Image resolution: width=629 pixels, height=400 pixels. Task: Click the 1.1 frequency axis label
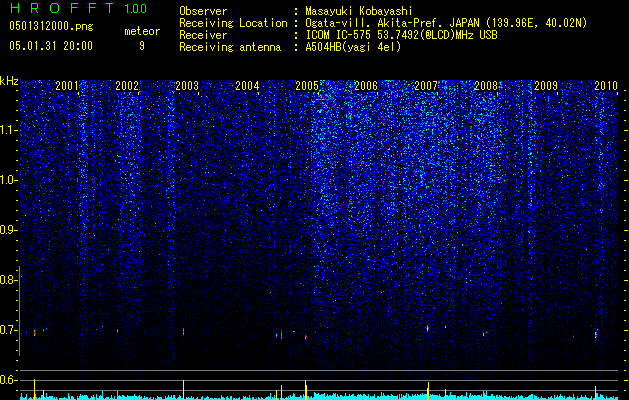[8, 130]
